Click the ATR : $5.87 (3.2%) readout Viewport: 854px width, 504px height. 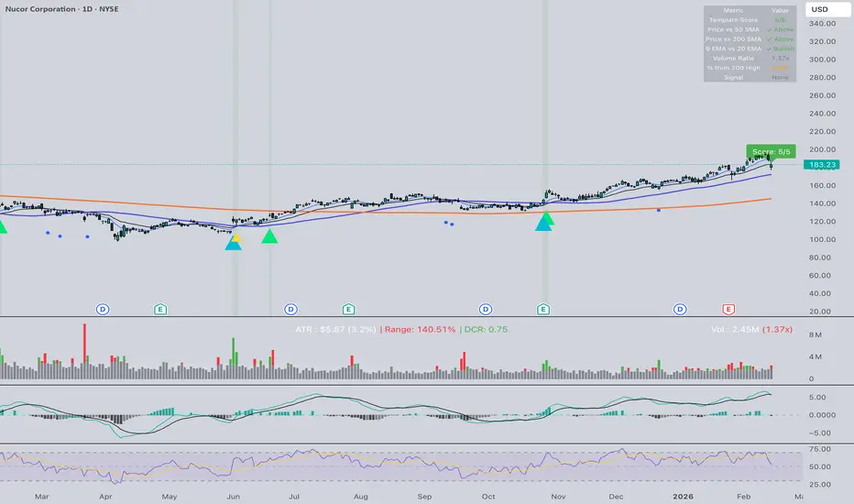point(335,330)
